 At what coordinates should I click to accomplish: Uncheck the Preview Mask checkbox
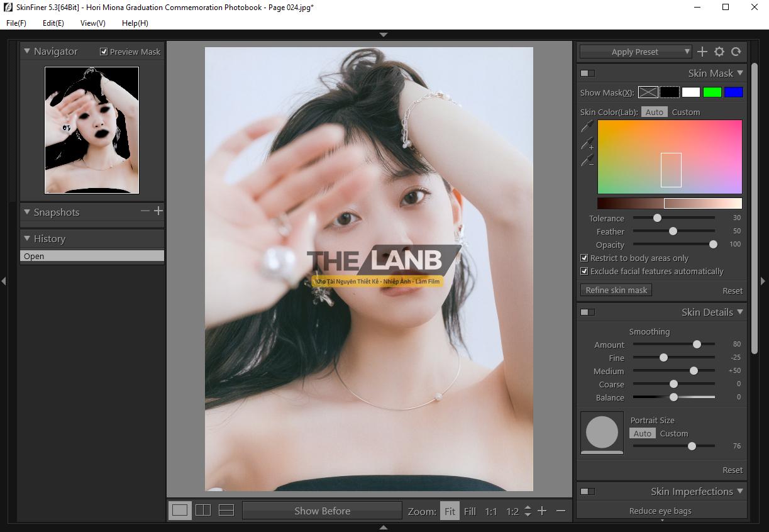(104, 52)
